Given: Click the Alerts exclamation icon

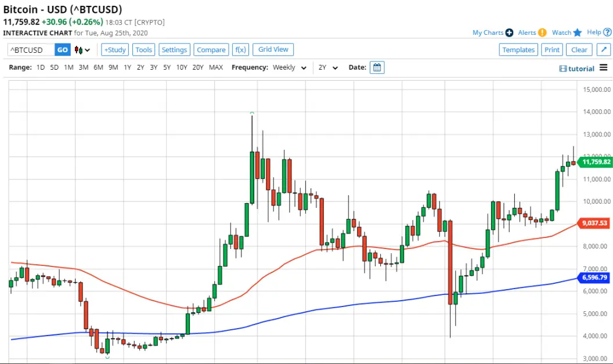Looking at the screenshot, I should [542, 33].
